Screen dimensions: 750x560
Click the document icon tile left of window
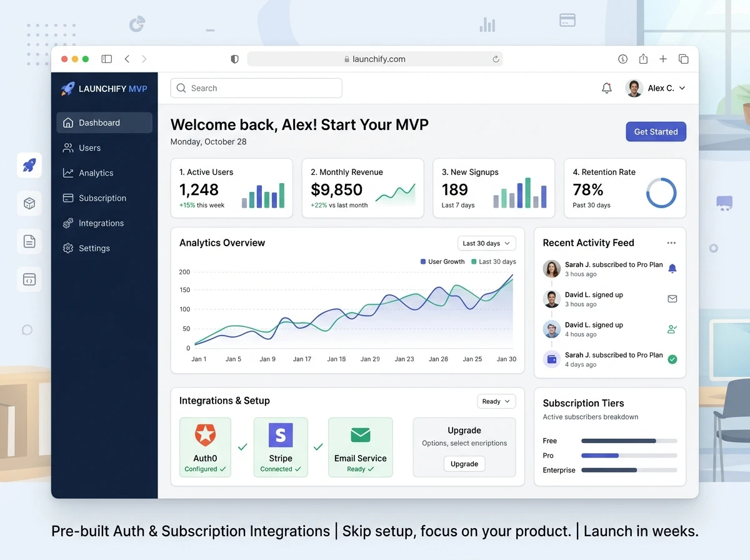[29, 241]
